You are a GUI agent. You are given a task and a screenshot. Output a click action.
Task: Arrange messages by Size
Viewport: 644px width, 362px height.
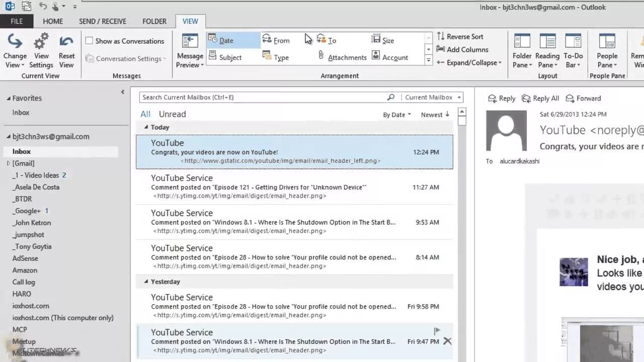[x=382, y=40]
